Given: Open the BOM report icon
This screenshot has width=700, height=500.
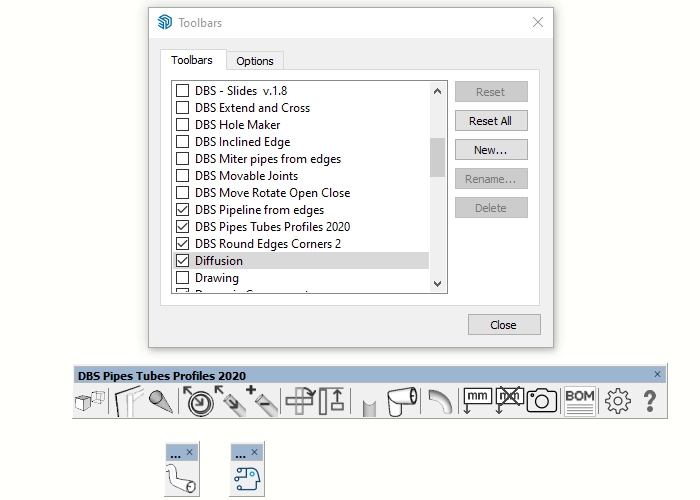Looking at the screenshot, I should 579,401.
